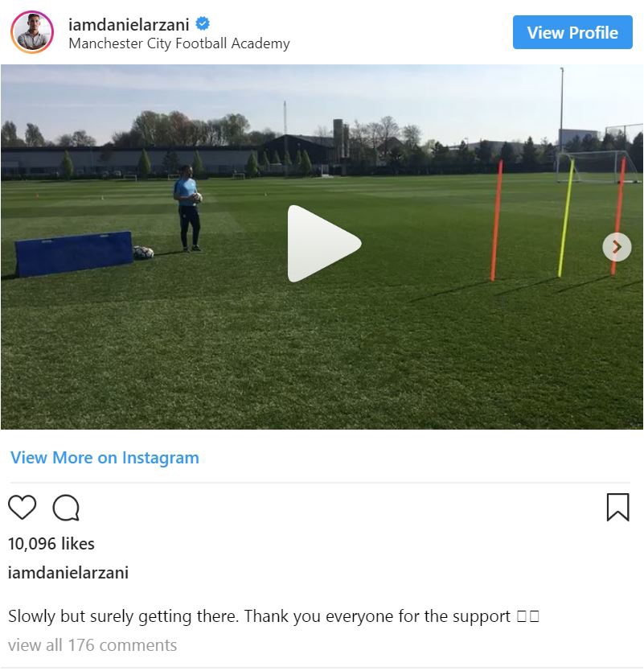View the 10,096 likes list
Viewport: 644px width, 671px height.
coord(51,543)
